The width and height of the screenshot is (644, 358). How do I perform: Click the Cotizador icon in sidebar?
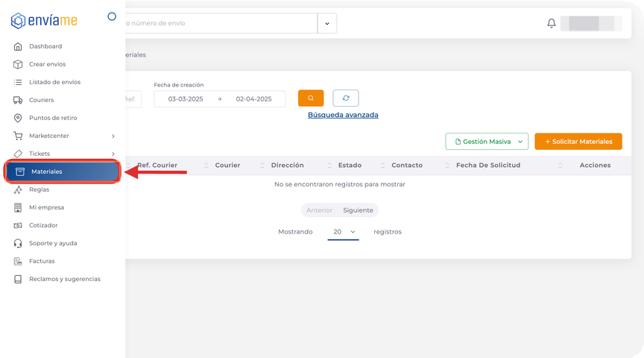pos(18,225)
